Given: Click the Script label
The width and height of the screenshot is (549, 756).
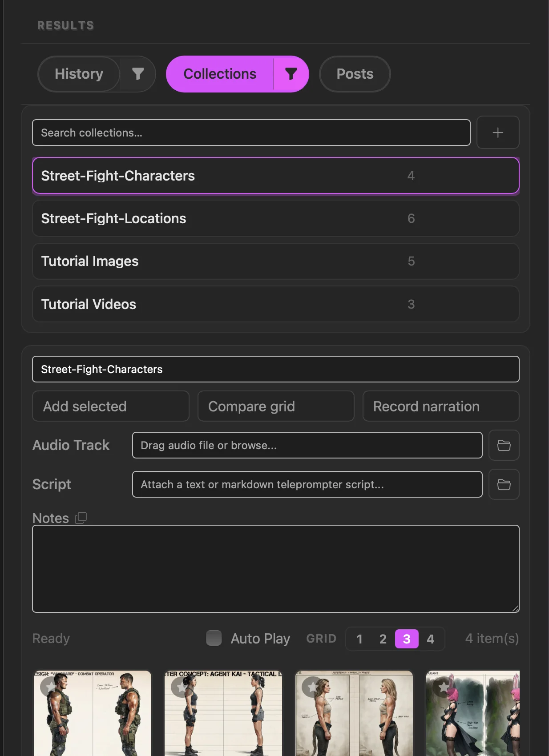Looking at the screenshot, I should pos(52,484).
